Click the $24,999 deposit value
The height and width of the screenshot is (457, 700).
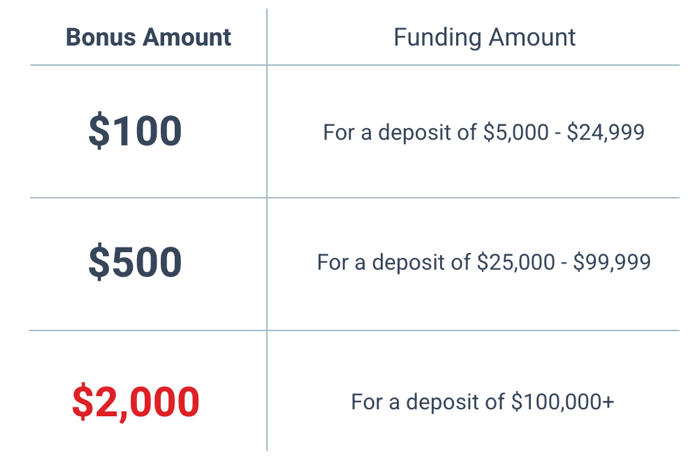pos(606,133)
